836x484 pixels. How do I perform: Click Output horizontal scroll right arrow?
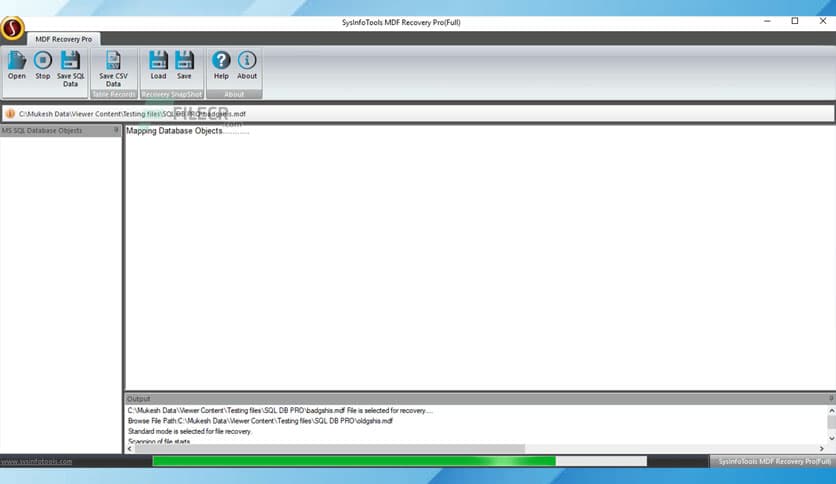click(x=822, y=449)
